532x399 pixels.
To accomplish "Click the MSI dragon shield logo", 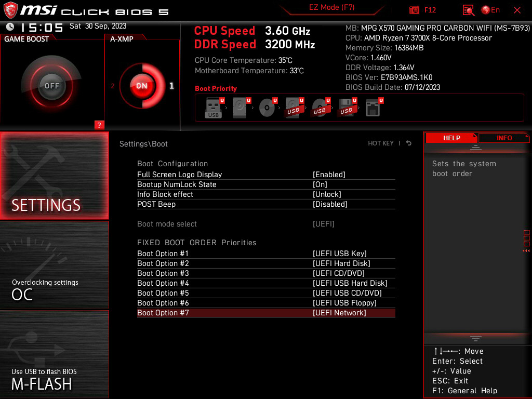I will 10,10.
